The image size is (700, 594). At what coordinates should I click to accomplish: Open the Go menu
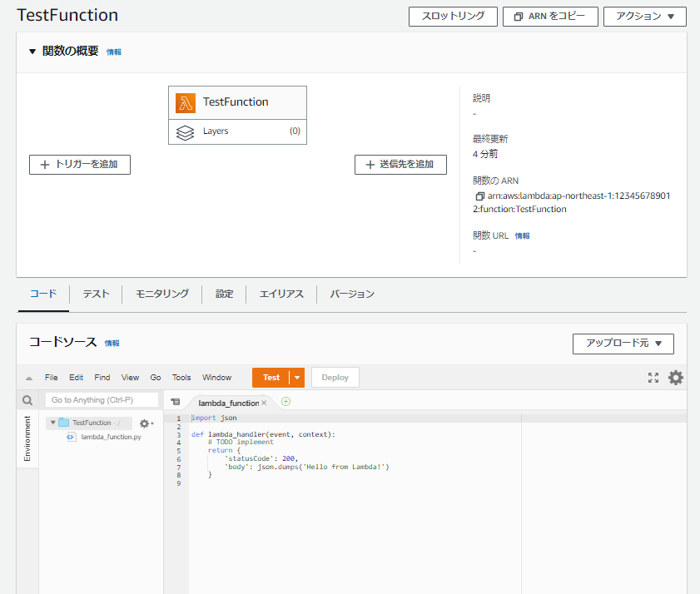(x=156, y=378)
